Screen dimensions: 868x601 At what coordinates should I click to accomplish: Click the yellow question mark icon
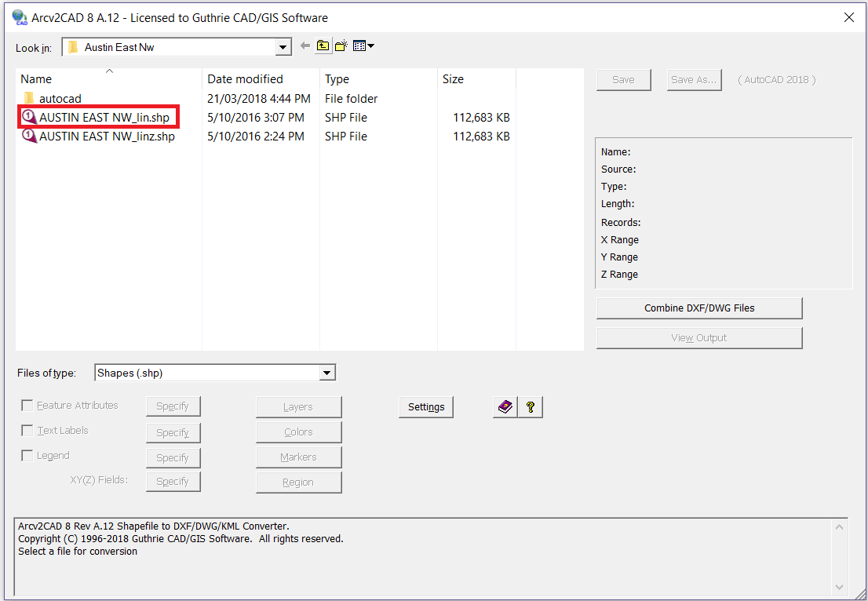531,407
